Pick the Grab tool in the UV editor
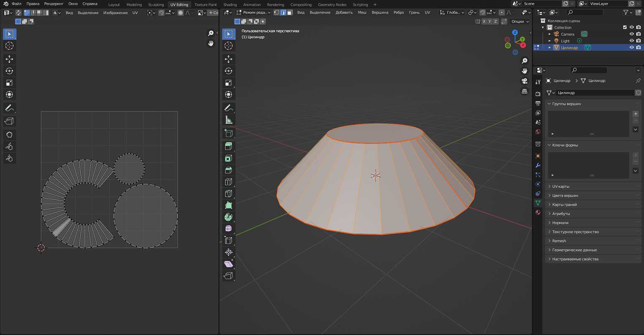 point(9,134)
